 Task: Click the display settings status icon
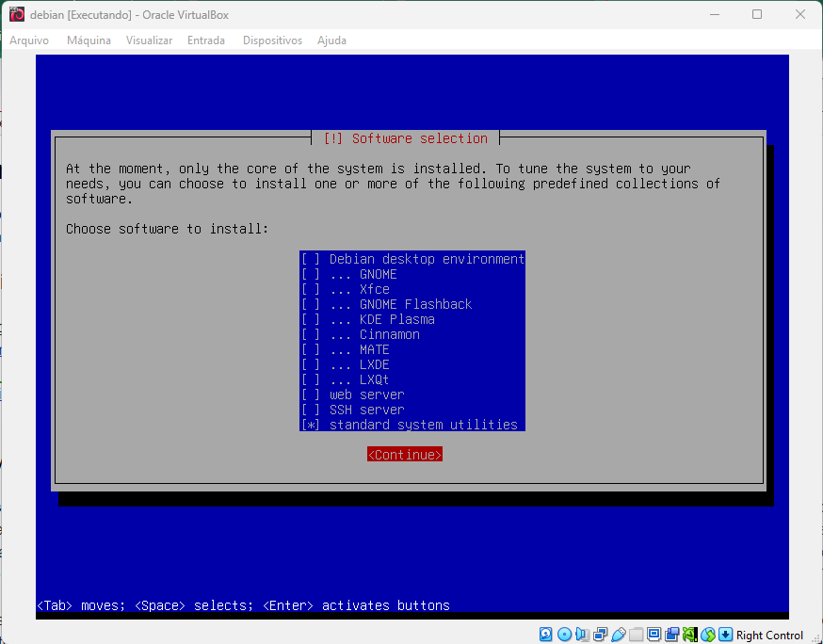654,635
